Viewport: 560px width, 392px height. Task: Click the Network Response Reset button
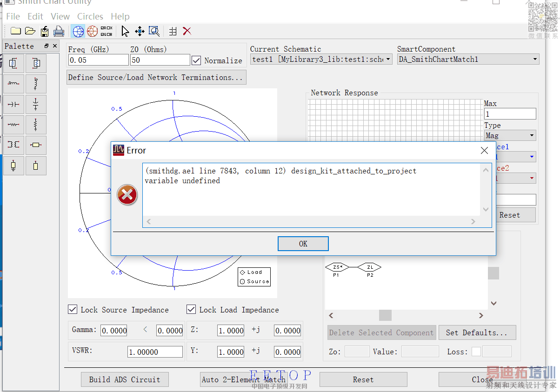[x=510, y=215]
